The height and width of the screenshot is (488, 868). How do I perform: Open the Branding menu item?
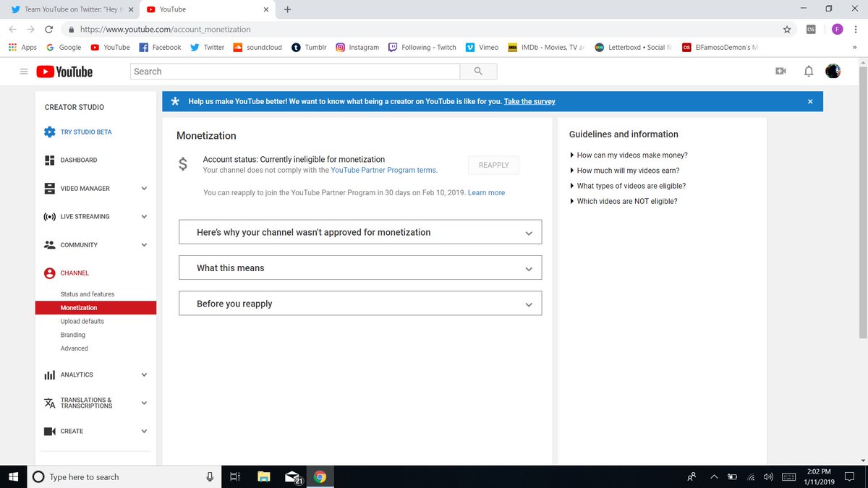tap(73, 335)
